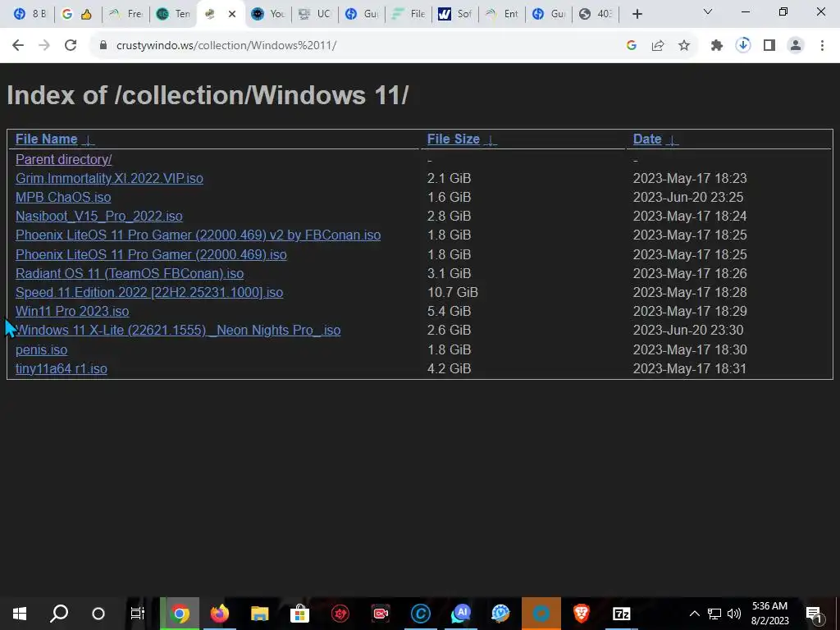
Task: Go back to the previous page
Action: (18, 46)
